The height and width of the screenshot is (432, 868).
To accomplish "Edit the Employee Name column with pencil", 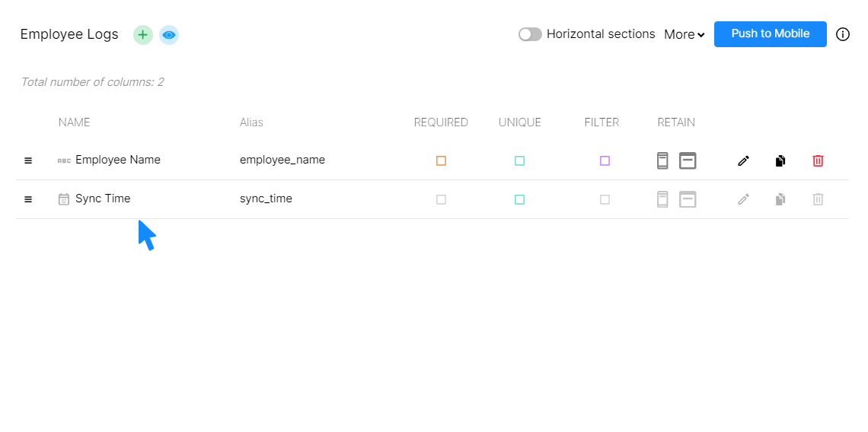I will [x=743, y=160].
